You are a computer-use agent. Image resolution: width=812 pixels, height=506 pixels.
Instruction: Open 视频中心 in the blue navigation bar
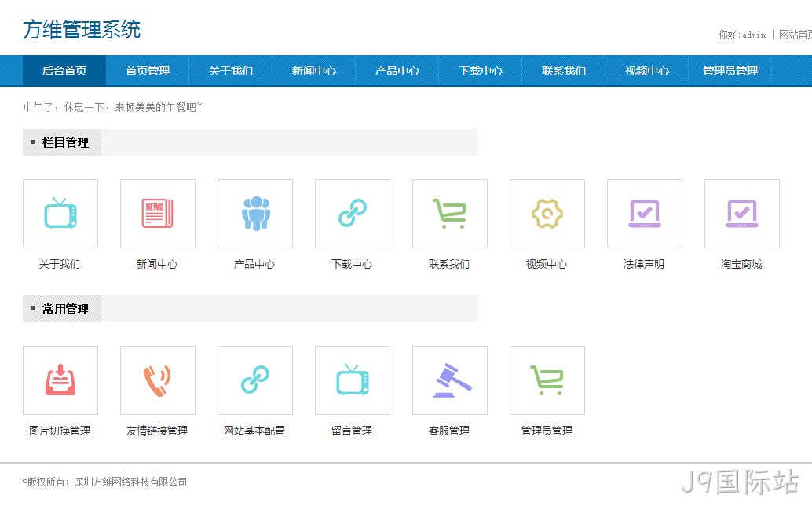tap(647, 71)
